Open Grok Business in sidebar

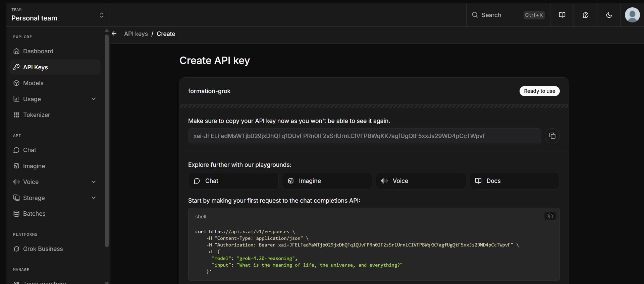coord(55,249)
